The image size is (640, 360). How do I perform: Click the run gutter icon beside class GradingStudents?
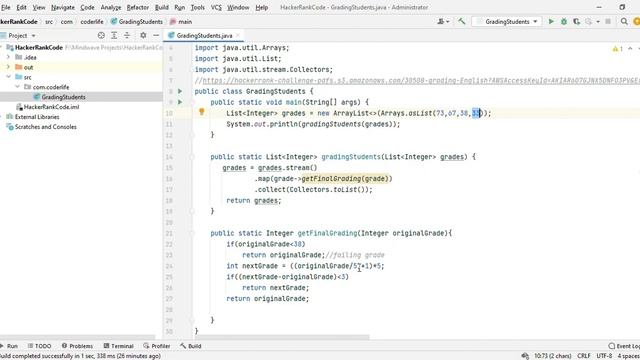point(180,91)
